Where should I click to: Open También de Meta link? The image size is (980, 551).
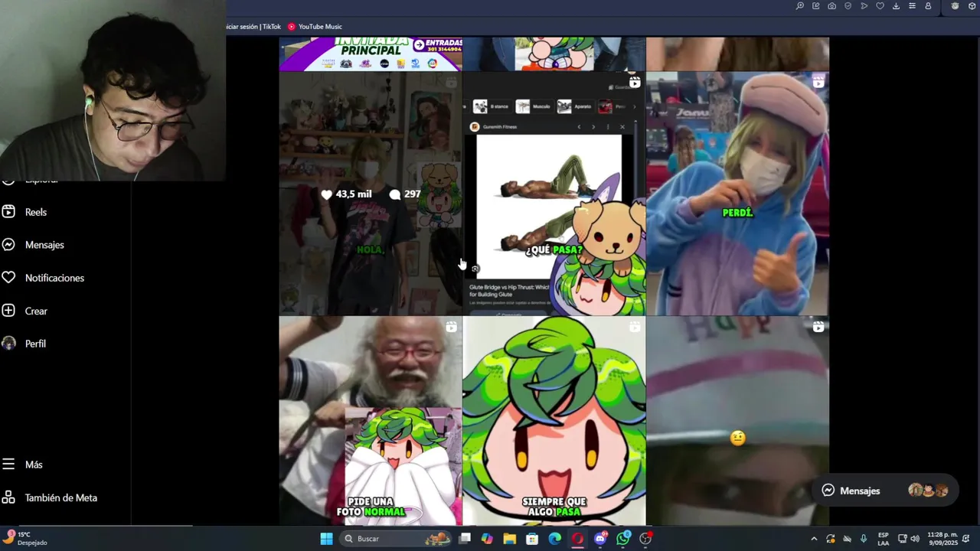[x=50, y=497]
